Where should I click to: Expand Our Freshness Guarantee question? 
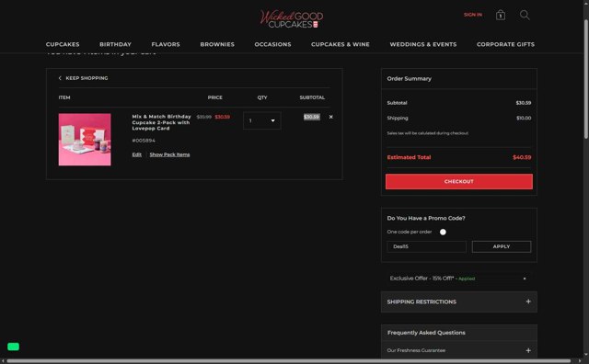coord(459,350)
